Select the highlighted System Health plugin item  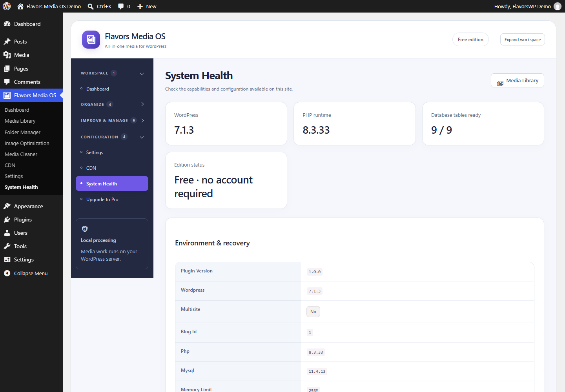pos(112,183)
